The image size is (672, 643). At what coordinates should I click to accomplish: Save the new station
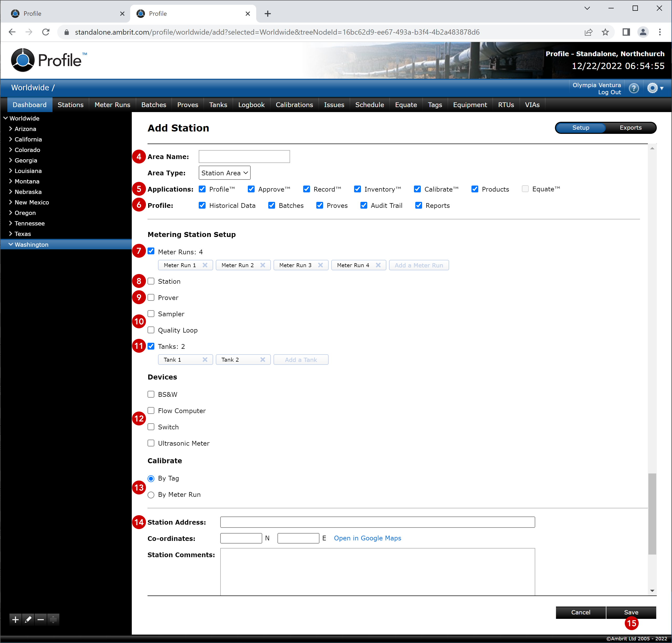coord(631,612)
